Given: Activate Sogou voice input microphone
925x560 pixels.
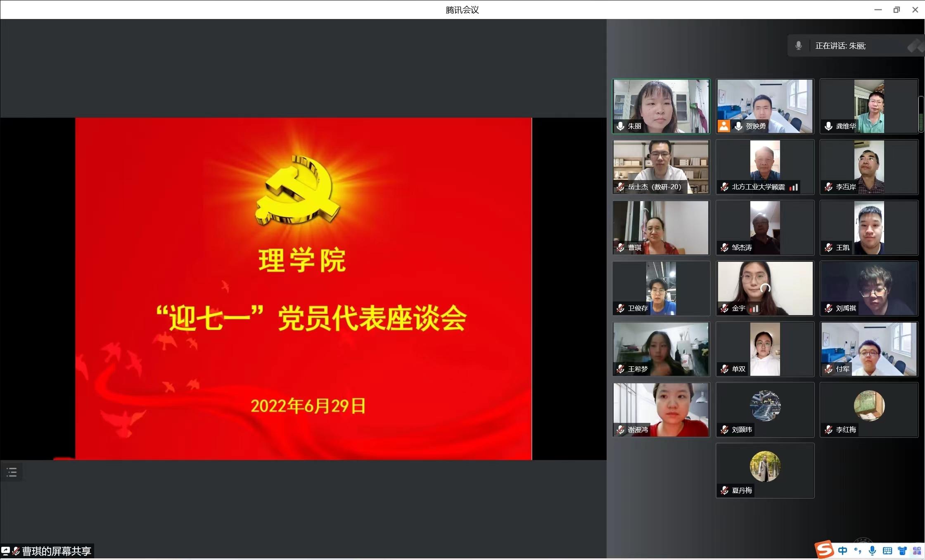Looking at the screenshot, I should pyautogui.click(x=872, y=551).
